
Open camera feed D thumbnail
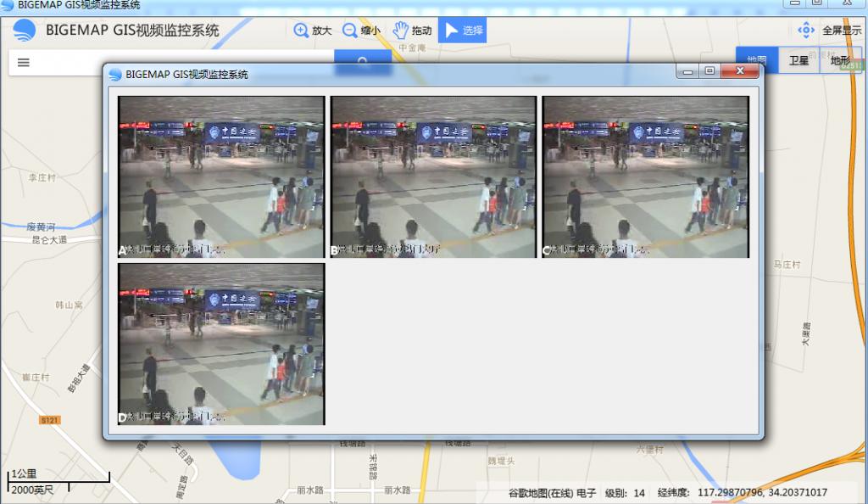221,344
